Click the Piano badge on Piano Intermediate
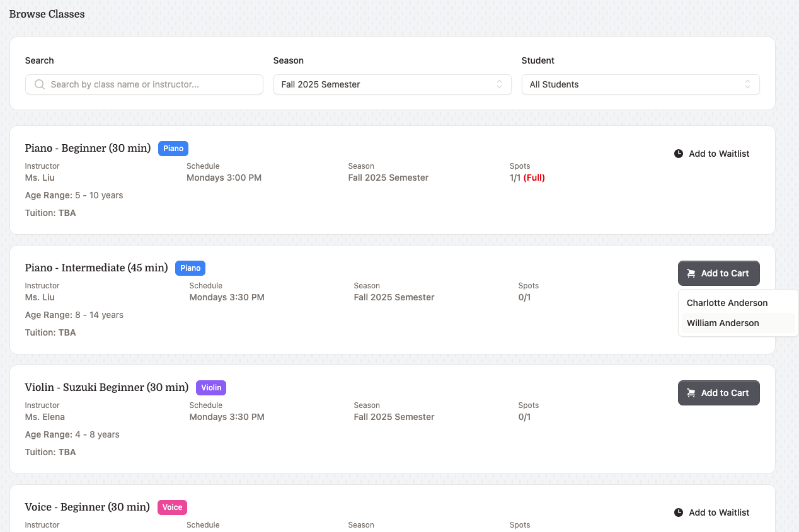The width and height of the screenshot is (799, 532). click(x=190, y=268)
